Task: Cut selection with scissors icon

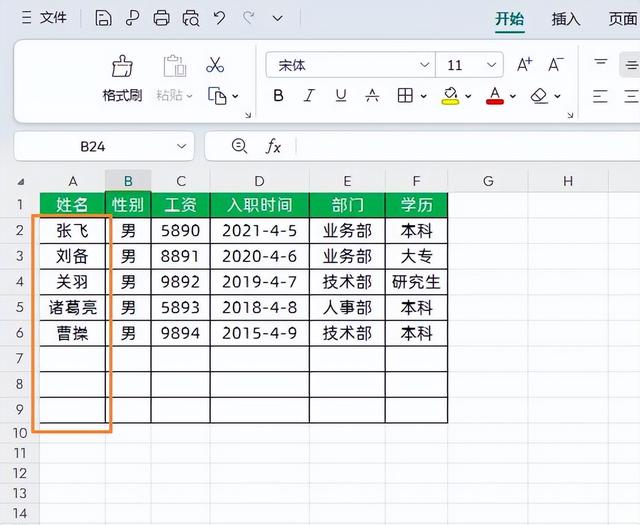Action: [x=215, y=65]
